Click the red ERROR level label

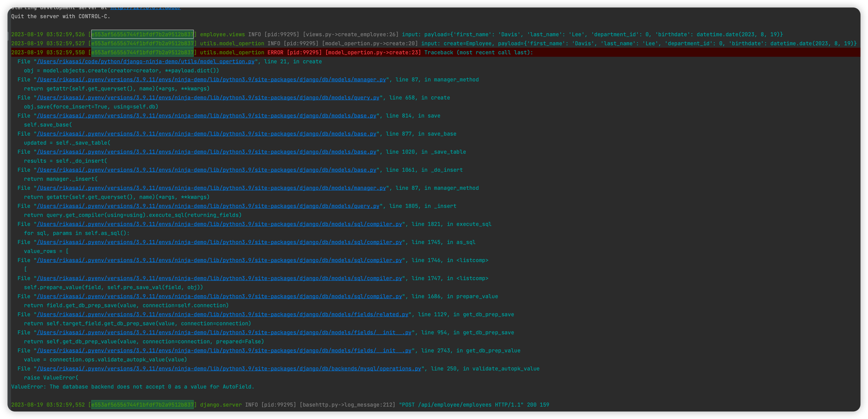click(x=276, y=53)
